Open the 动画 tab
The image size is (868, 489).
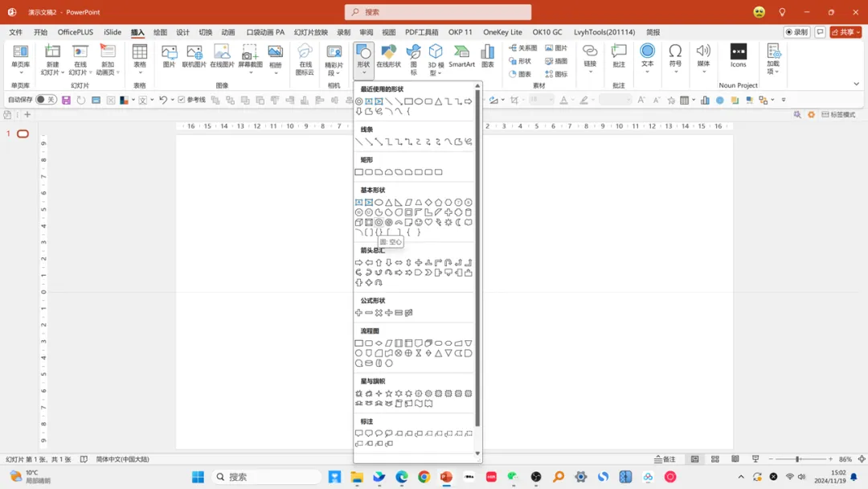coord(228,32)
